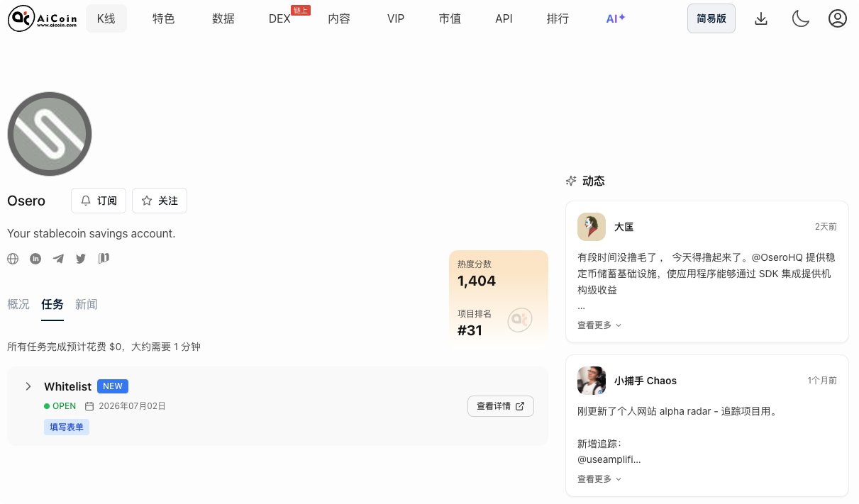Screen dimensions: 859x504
Task: Toggle dark mode with moon icon
Action: 801,19
